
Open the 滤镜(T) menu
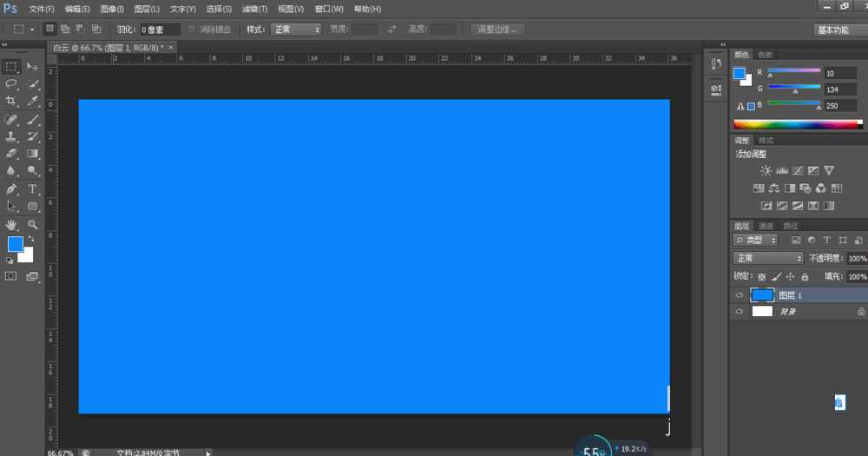255,9
